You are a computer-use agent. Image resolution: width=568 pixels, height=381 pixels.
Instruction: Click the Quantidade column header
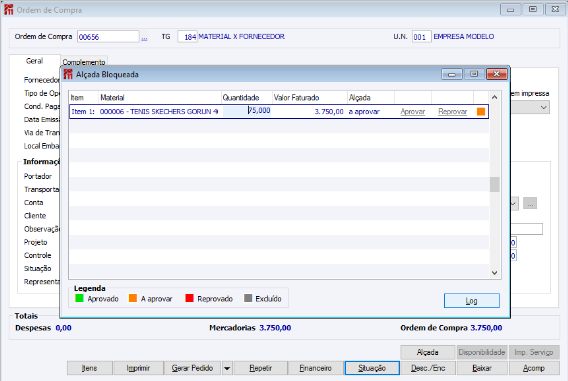[x=246, y=97]
